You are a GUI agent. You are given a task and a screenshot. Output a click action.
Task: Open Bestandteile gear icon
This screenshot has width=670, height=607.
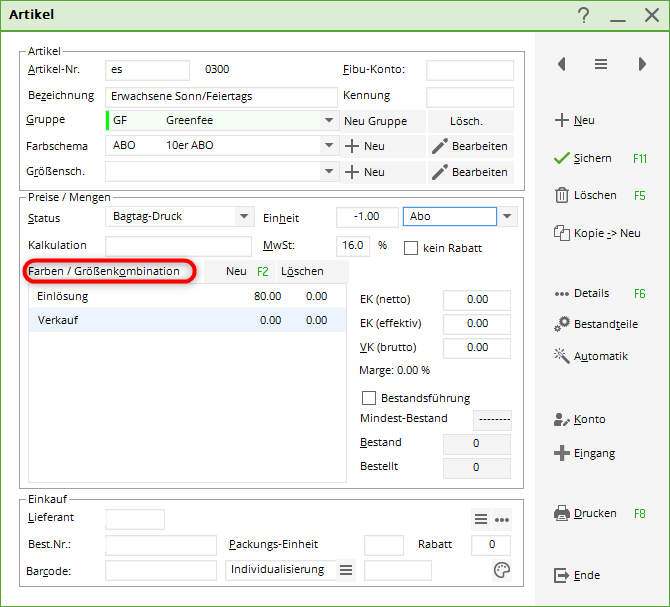[561, 324]
